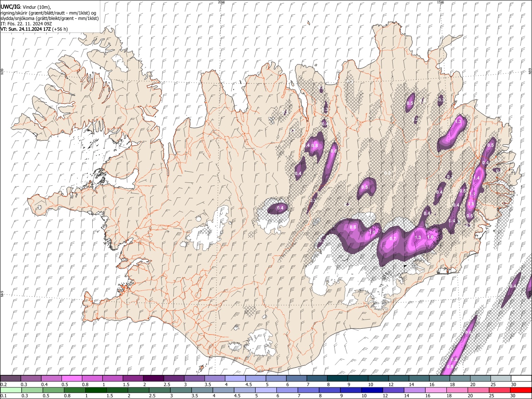
Task: Select darkest green lower swatch between 1 and 1.5
Action: 96,390
